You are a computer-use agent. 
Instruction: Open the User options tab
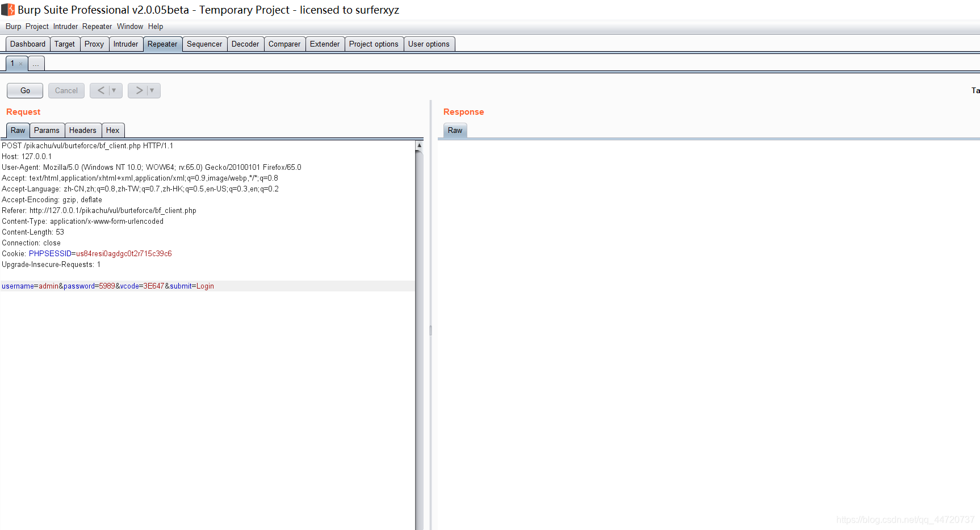coord(429,44)
